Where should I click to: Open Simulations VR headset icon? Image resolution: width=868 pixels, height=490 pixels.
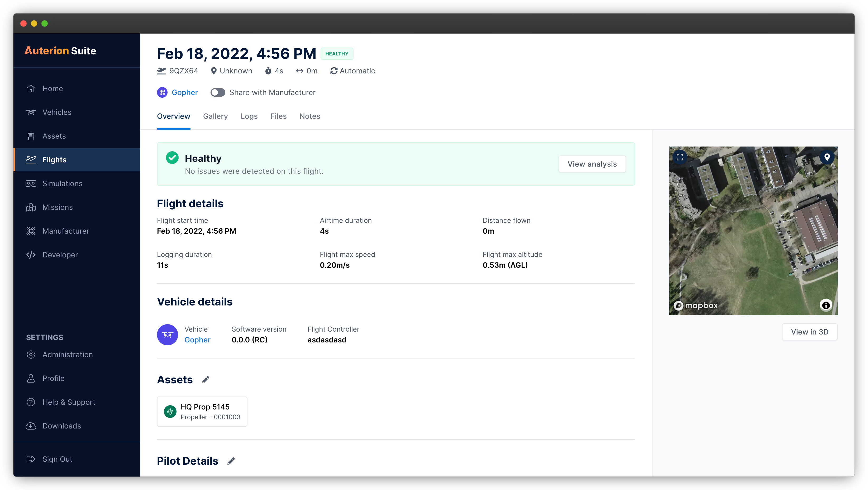[x=31, y=183]
